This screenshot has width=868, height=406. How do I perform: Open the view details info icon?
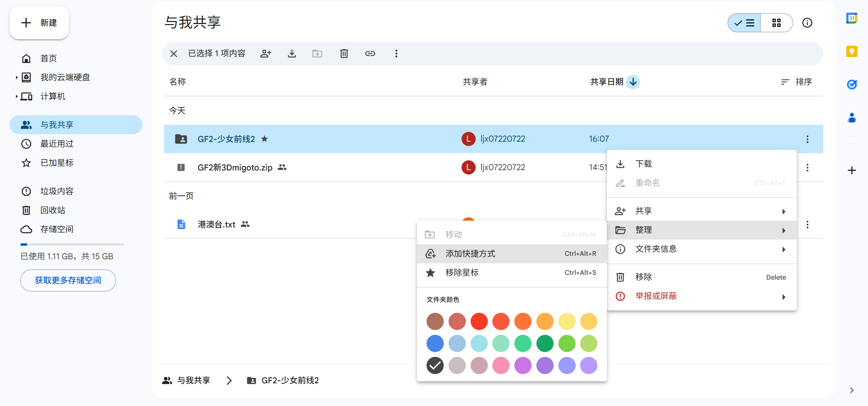(x=807, y=23)
